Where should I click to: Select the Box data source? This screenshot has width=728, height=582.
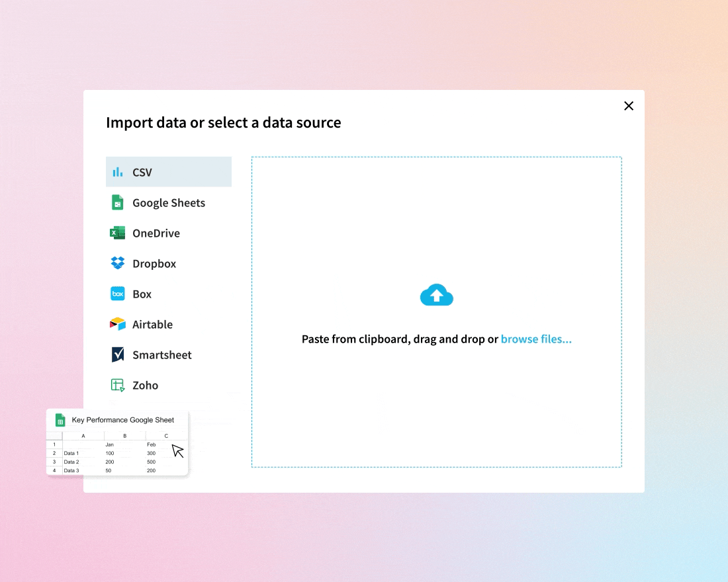(x=169, y=294)
